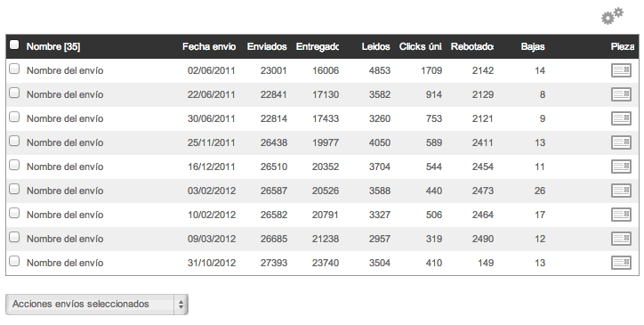Open Nombre del envío dated 02/06/2011
Viewport: 644px width, 325px height.
pyautogui.click(x=65, y=70)
